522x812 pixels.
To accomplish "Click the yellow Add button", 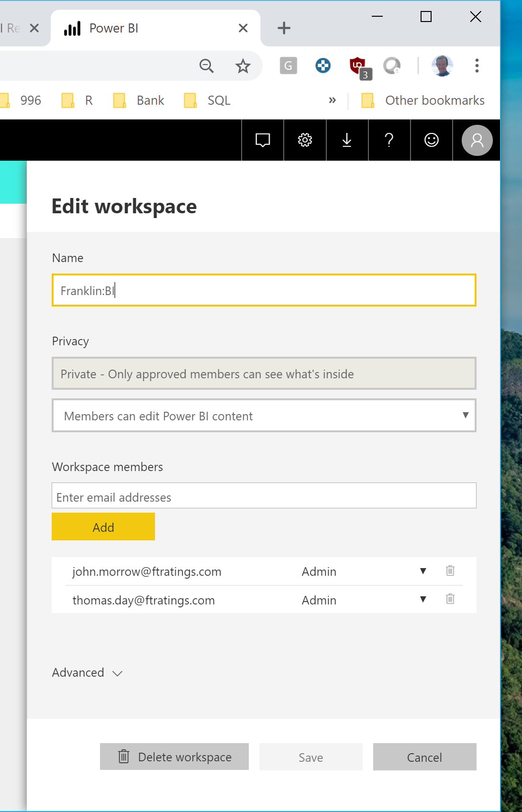I will click(x=103, y=527).
